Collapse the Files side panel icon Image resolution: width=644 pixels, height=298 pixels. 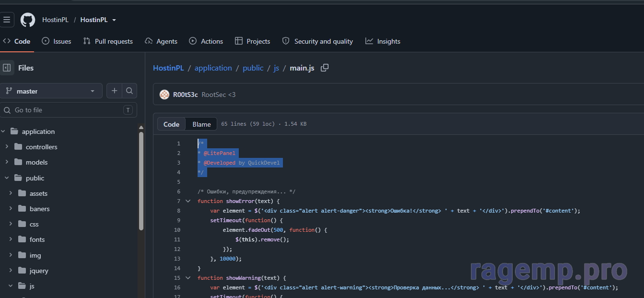[x=7, y=68]
